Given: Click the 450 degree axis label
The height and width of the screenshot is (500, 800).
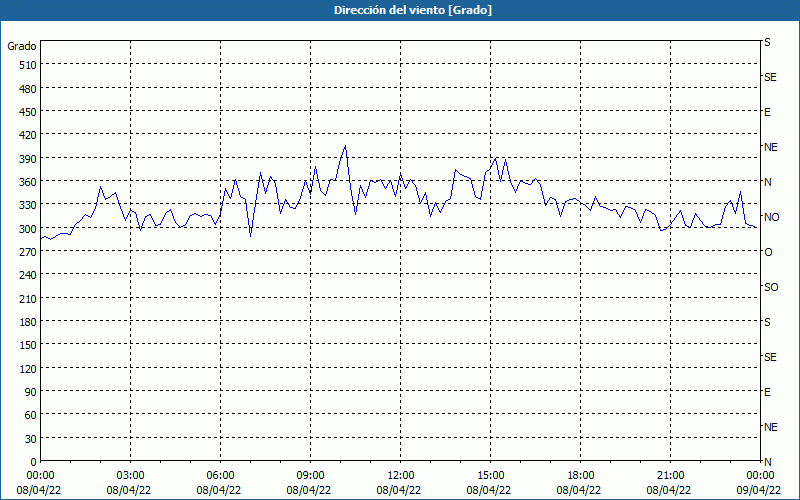Looking at the screenshot, I should pyautogui.click(x=28, y=112).
